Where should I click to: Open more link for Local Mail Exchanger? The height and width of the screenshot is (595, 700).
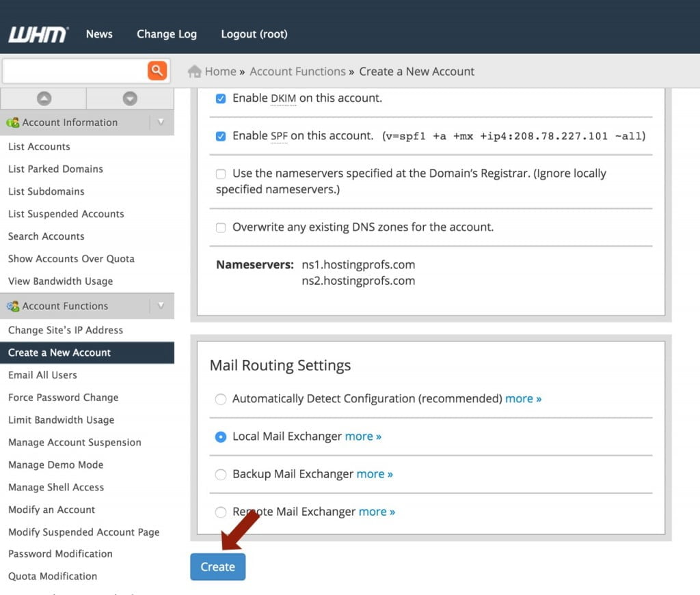tap(363, 437)
